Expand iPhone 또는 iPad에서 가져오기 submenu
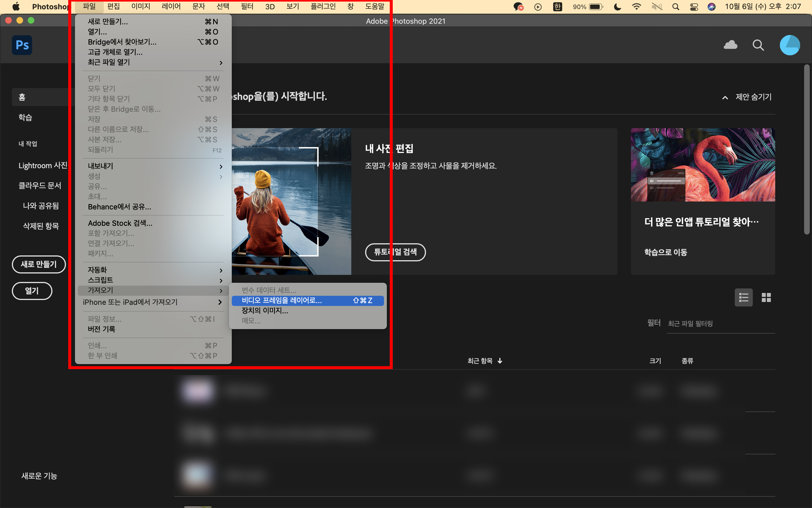This screenshot has width=812, height=508. point(153,302)
